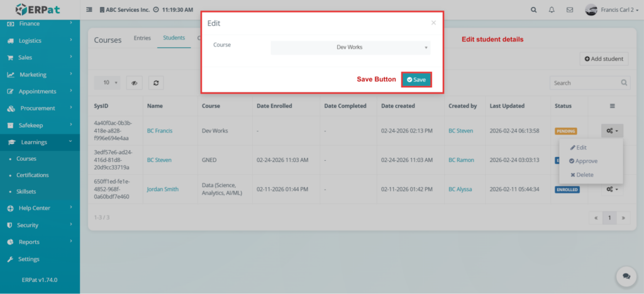The height and width of the screenshot is (294, 644).
Task: Toggle column visibility with the eye icon
Action: pos(133,82)
